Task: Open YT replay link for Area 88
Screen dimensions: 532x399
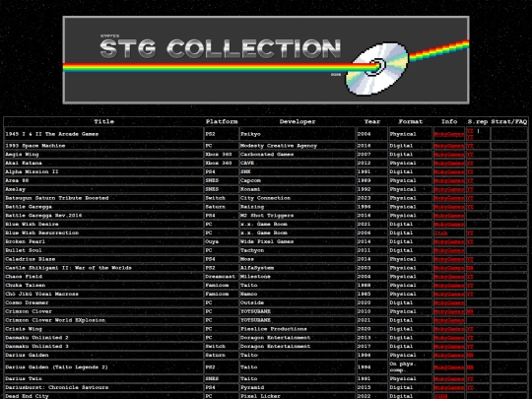Action: click(x=470, y=181)
